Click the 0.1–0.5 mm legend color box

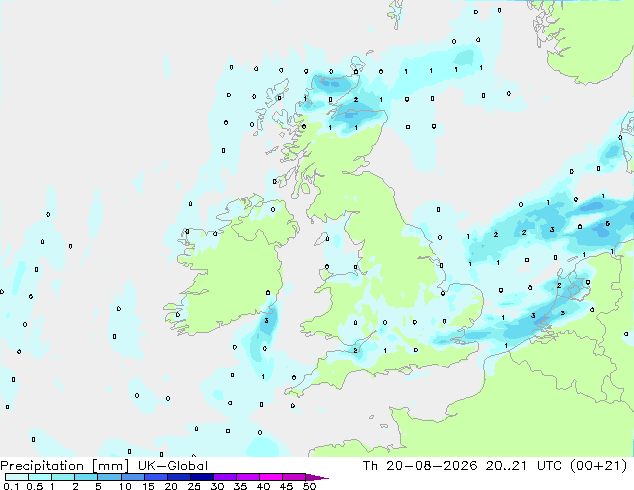click(x=17, y=477)
